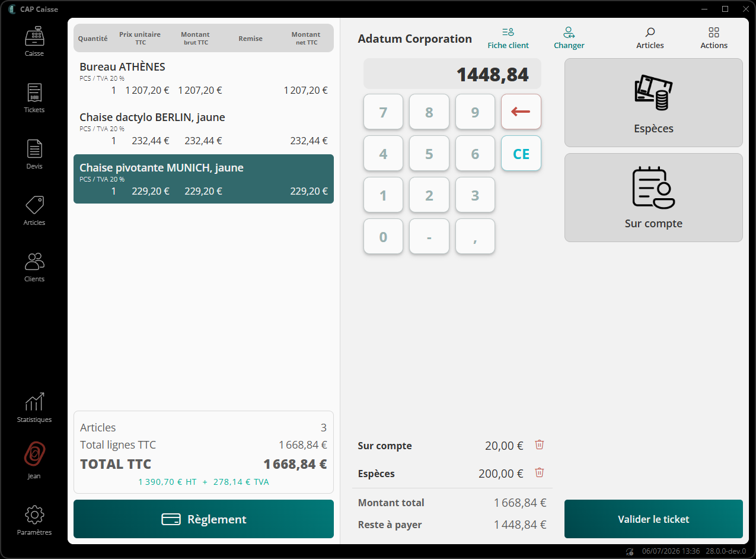Click the Prix unitaire TTC header
The height and width of the screenshot is (559, 756).
(x=140, y=38)
